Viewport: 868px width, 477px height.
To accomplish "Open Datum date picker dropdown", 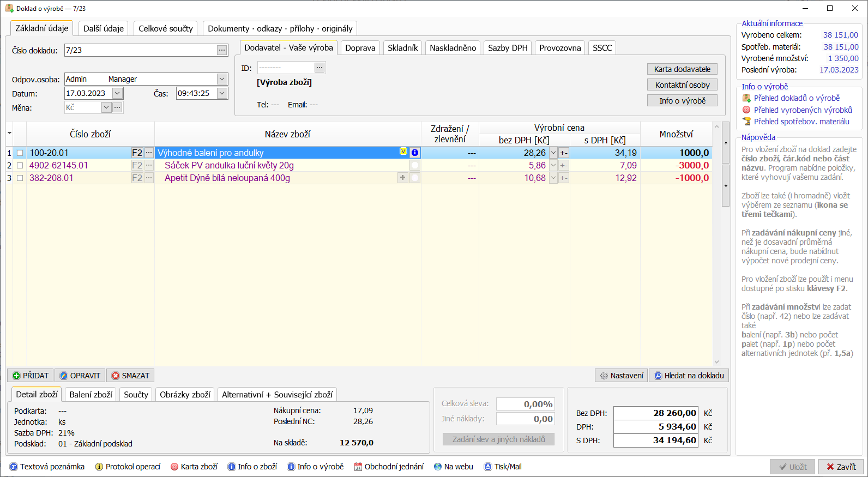I will click(117, 93).
